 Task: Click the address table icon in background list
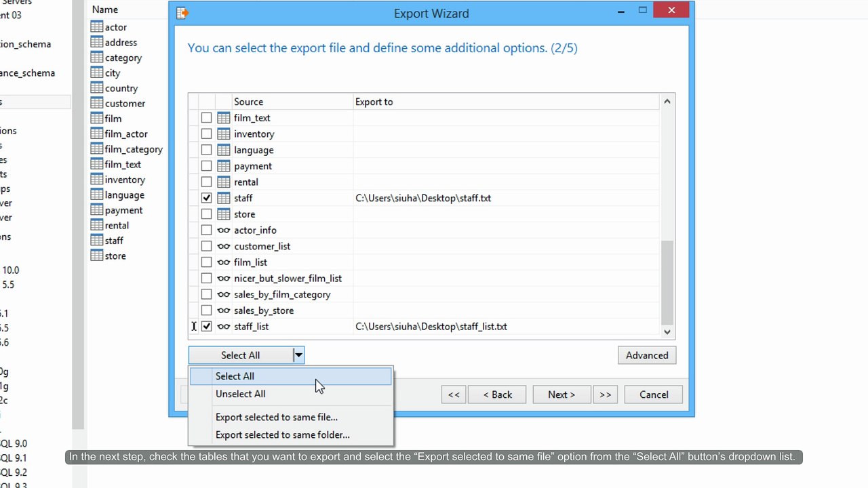(x=97, y=42)
